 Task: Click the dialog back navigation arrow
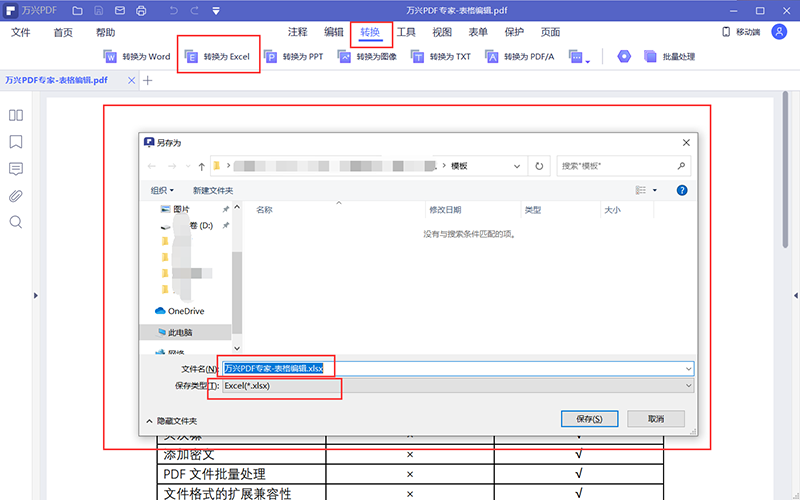(152, 166)
